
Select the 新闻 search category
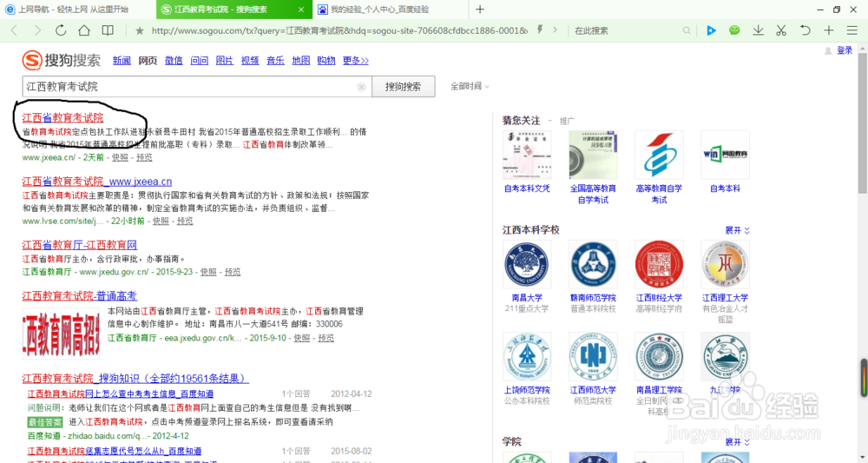click(x=122, y=60)
